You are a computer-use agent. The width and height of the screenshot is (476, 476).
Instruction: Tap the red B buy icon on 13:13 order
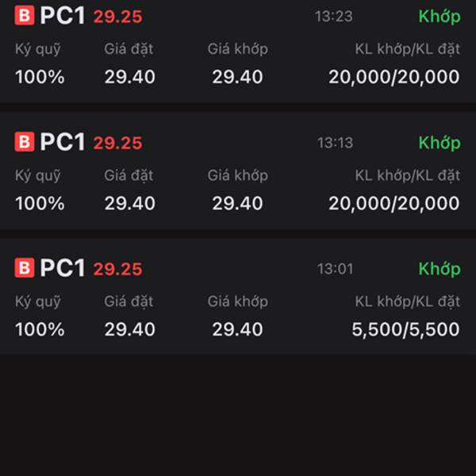[25, 141]
